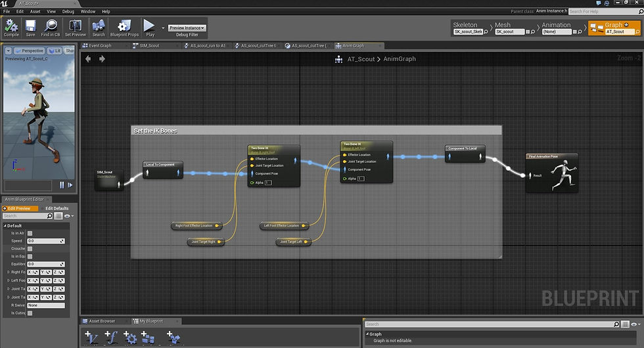Open the Search tool in toolbar
644x348 pixels.
click(99, 28)
